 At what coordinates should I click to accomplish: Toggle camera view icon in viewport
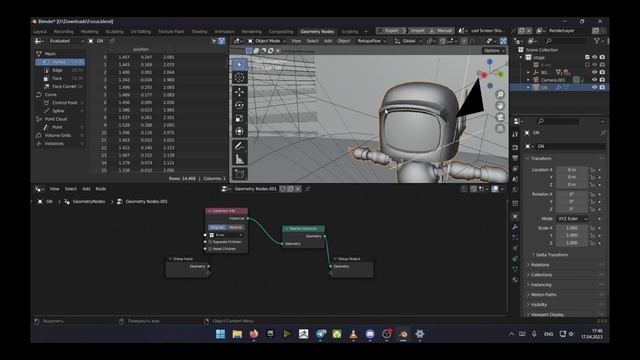(500, 118)
